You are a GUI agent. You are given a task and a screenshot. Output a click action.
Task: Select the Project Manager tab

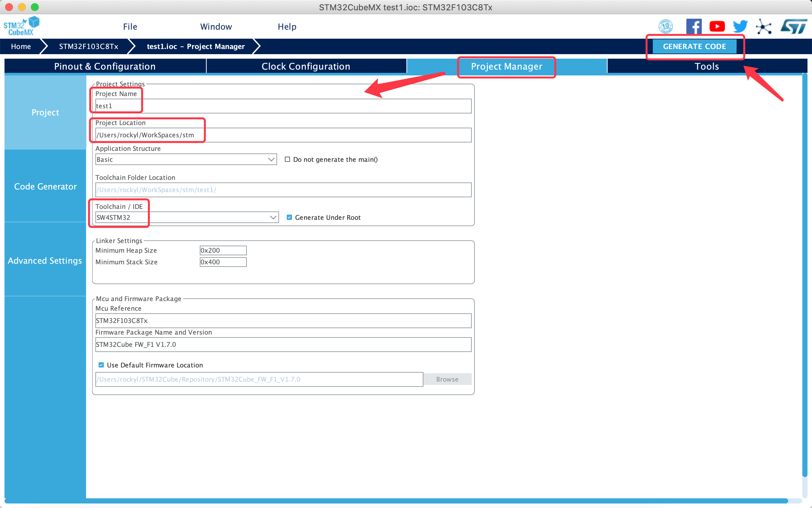click(507, 66)
